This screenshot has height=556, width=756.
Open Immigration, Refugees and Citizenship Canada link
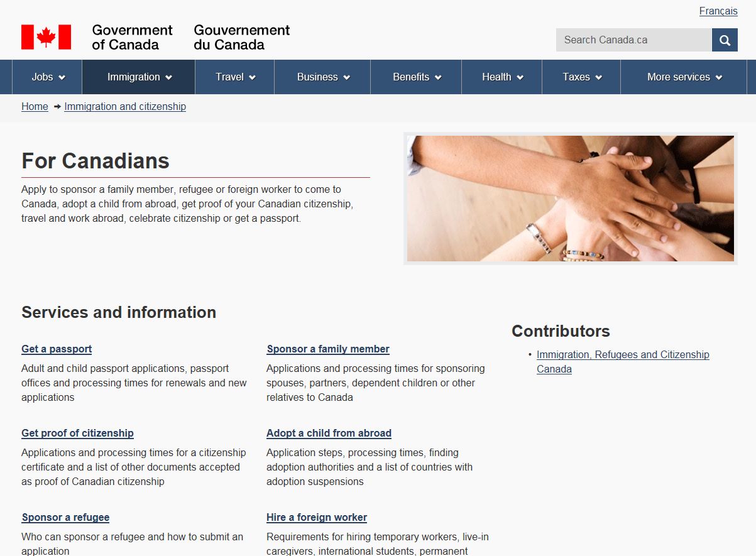tap(623, 362)
